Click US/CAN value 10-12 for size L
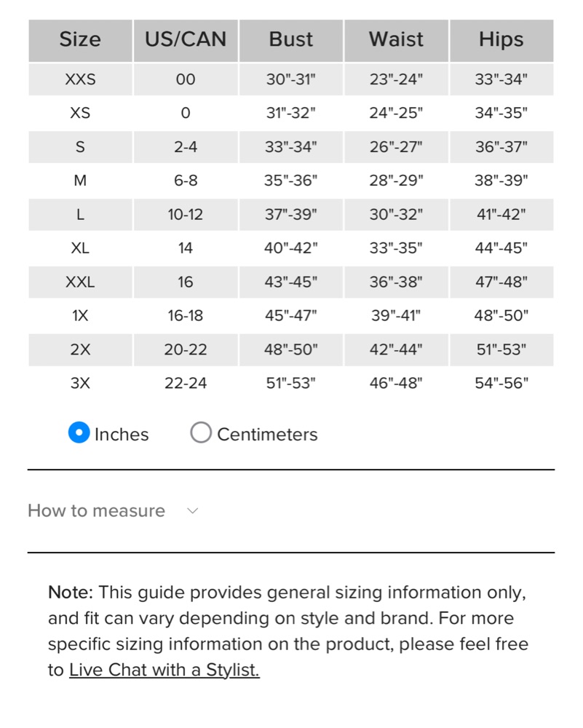 pyautogui.click(x=186, y=215)
